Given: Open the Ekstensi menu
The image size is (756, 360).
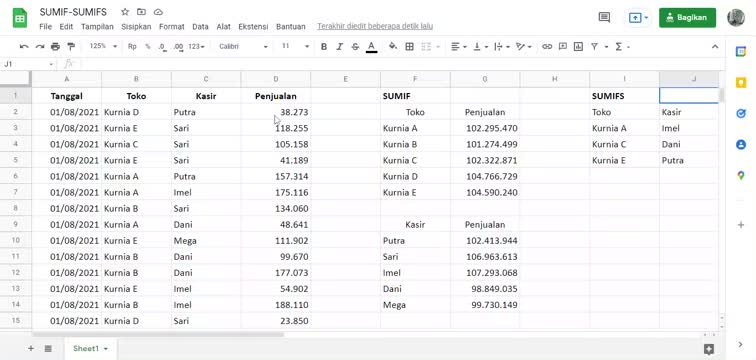Looking at the screenshot, I should [x=253, y=27].
